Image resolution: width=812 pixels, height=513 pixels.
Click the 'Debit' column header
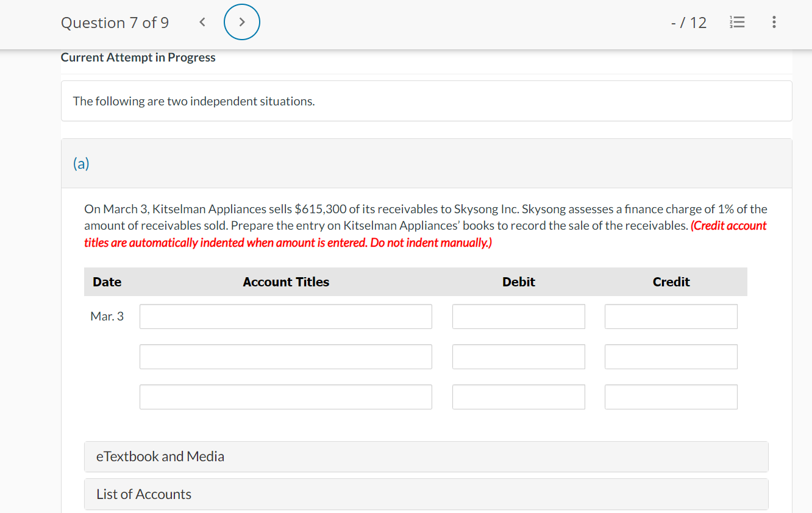pyautogui.click(x=519, y=282)
